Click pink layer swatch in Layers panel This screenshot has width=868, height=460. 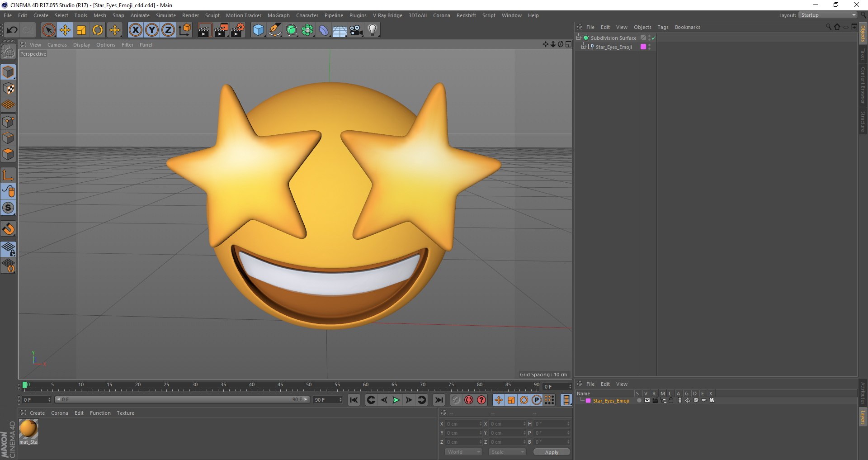coord(588,401)
